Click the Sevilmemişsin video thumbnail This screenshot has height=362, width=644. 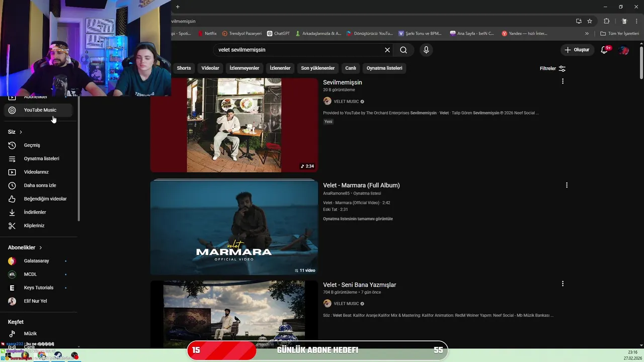(x=234, y=125)
